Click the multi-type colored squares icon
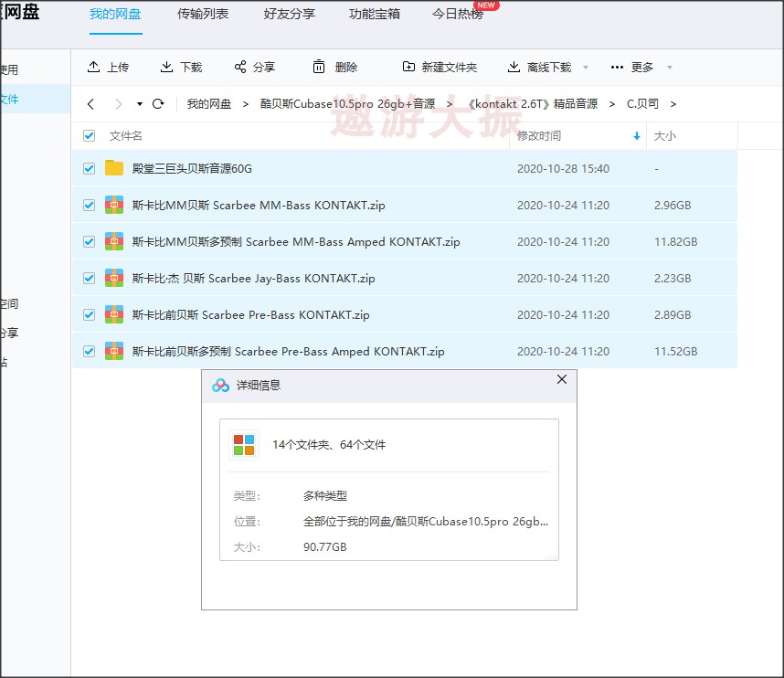This screenshot has height=678, width=784. click(x=244, y=444)
